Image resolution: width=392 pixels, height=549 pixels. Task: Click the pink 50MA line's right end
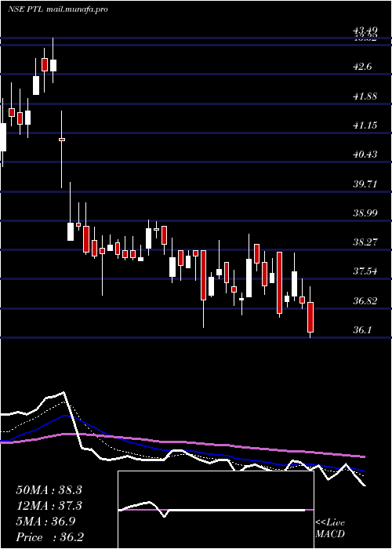click(x=363, y=457)
